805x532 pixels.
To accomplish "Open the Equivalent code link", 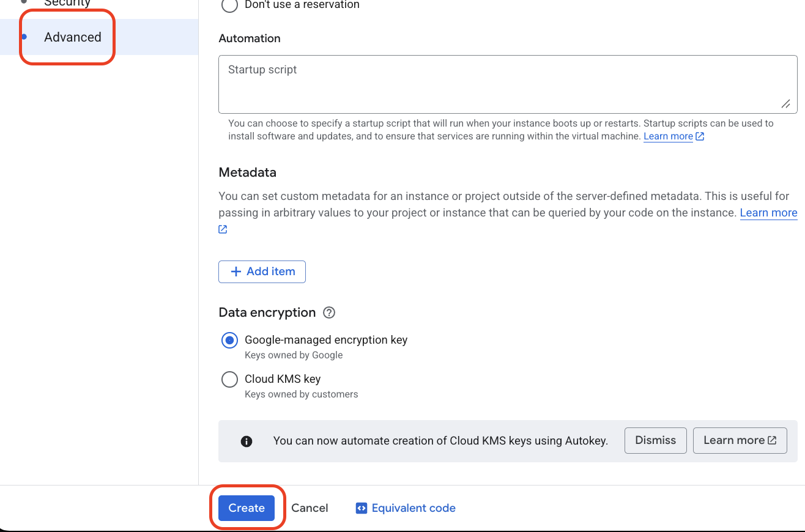I will [414, 508].
